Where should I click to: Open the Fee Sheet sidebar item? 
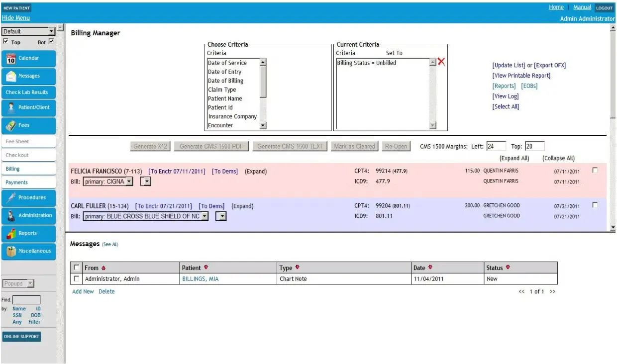28,141
